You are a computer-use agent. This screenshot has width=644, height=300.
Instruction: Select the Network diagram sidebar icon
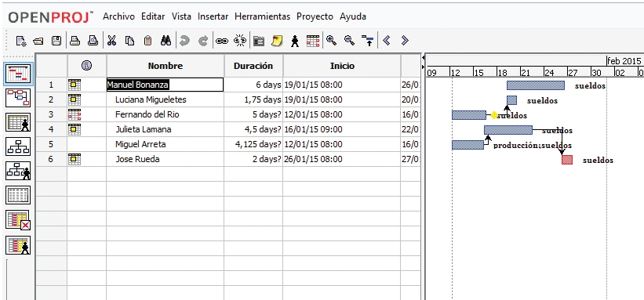[x=18, y=98]
